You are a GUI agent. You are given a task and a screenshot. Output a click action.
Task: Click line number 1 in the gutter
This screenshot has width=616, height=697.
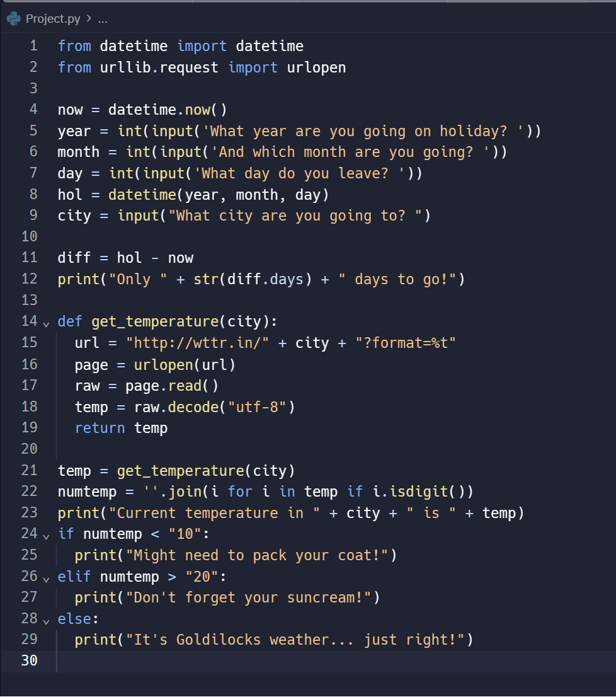(x=33, y=46)
